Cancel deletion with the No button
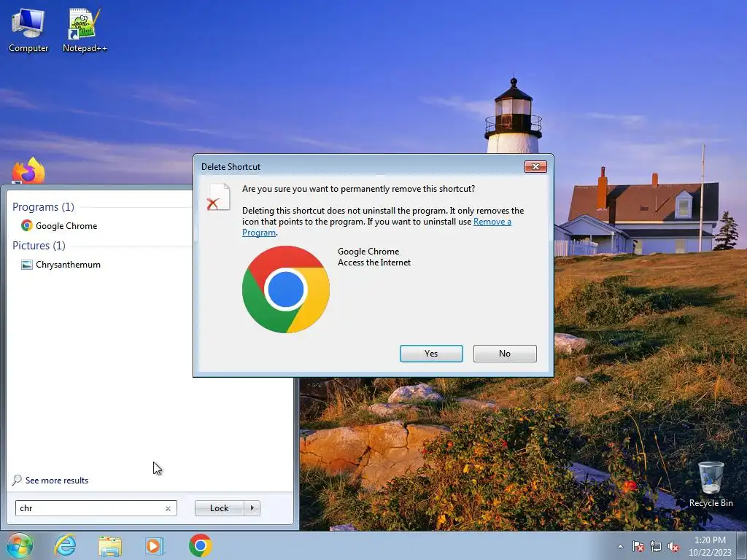This screenshot has height=560, width=747. pyautogui.click(x=505, y=354)
